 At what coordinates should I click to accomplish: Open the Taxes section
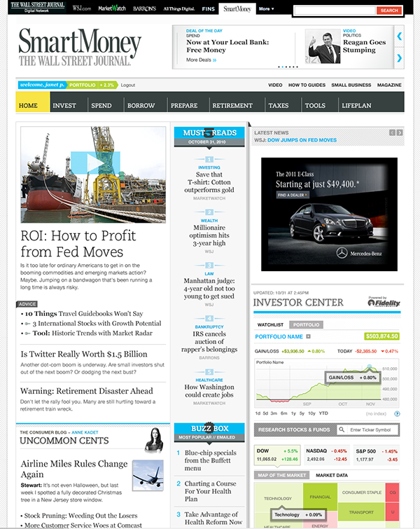[279, 106]
